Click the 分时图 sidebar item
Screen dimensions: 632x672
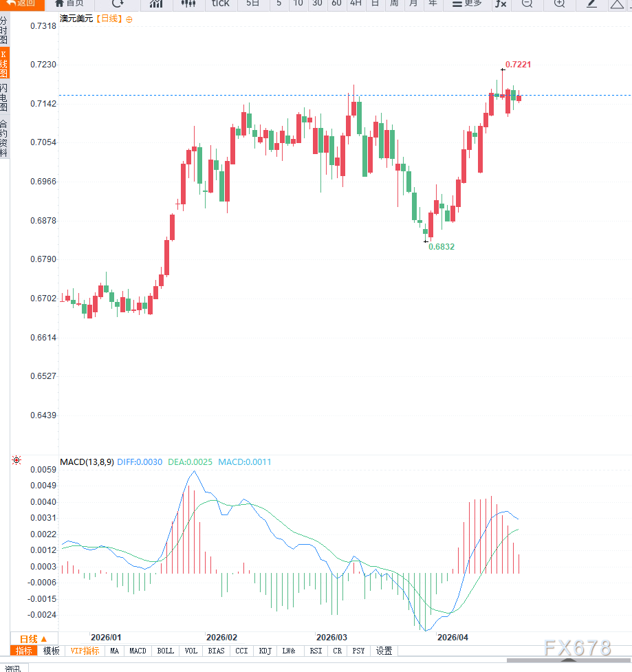(4, 30)
